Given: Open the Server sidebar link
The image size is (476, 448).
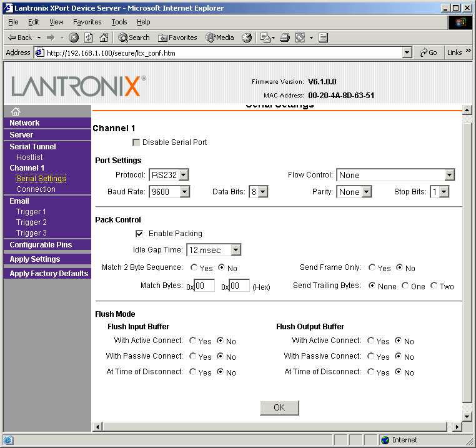Looking at the screenshot, I should pos(21,135).
